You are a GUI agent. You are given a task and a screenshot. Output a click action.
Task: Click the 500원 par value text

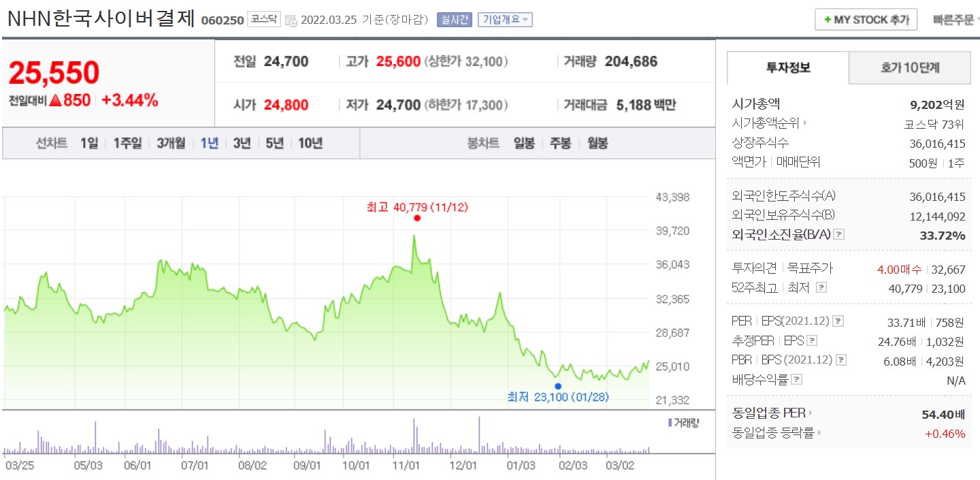pyautogui.click(x=923, y=163)
